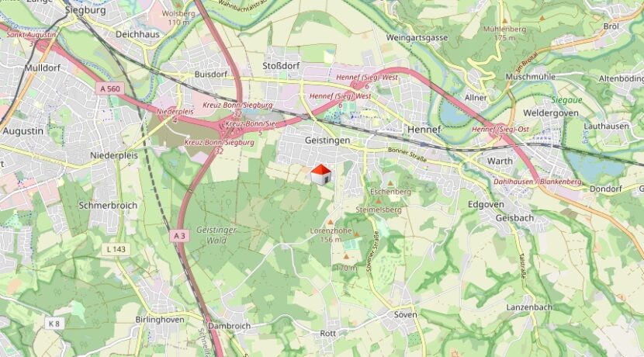Click the Söven village label
This screenshot has width=644, height=357.
point(405,314)
